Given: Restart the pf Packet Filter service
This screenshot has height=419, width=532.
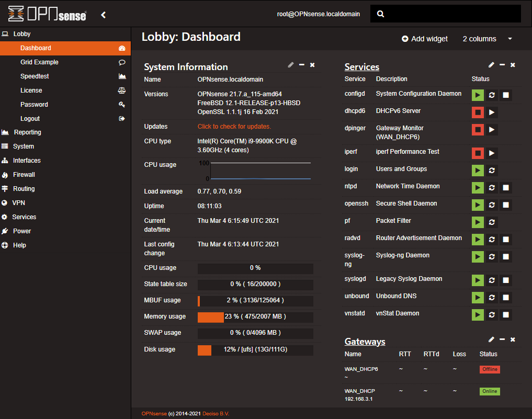Looking at the screenshot, I should coord(492,222).
